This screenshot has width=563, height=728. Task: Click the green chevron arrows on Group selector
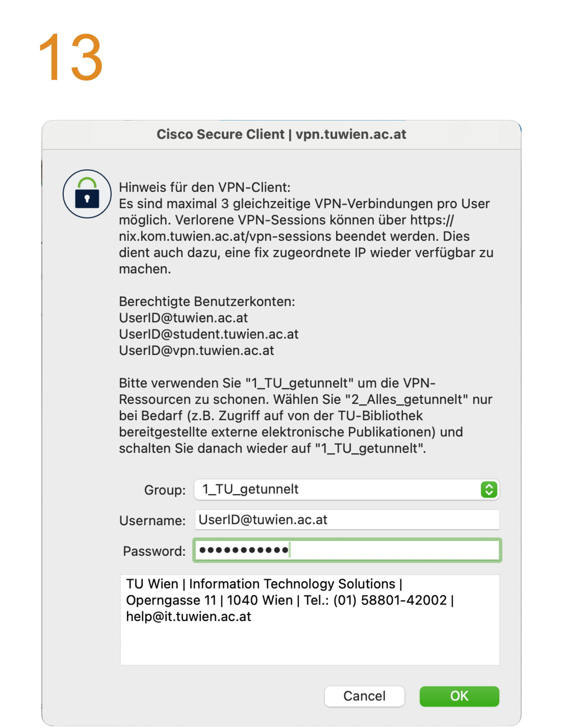(489, 490)
